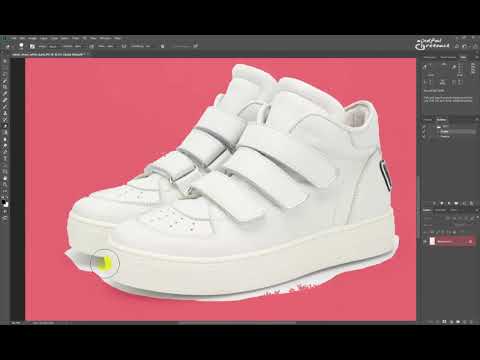This screenshot has width=480, height=360.
Task: Select the Eyedropper tool
Action: click(x=5, y=94)
